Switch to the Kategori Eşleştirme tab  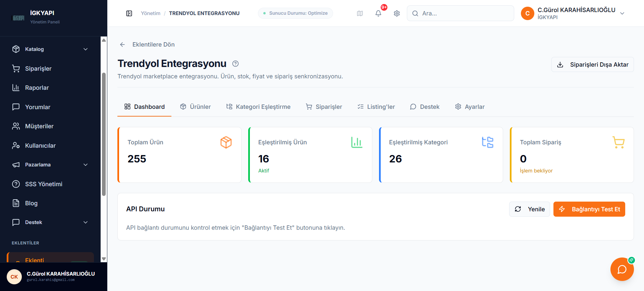pos(258,107)
